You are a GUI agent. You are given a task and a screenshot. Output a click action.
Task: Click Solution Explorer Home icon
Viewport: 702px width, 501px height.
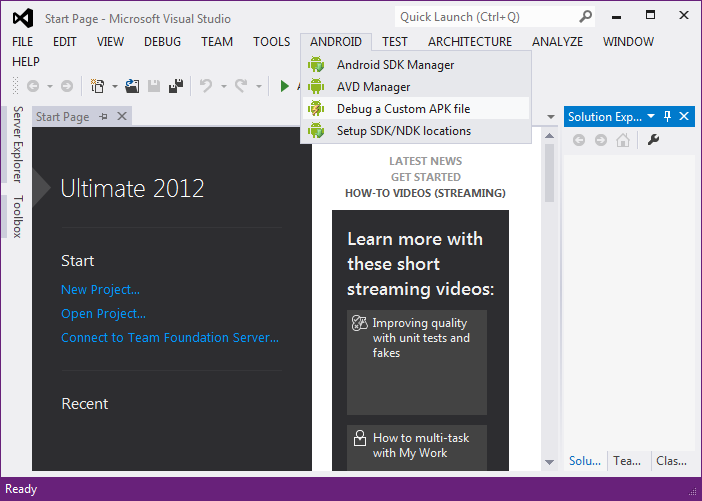[x=623, y=140]
